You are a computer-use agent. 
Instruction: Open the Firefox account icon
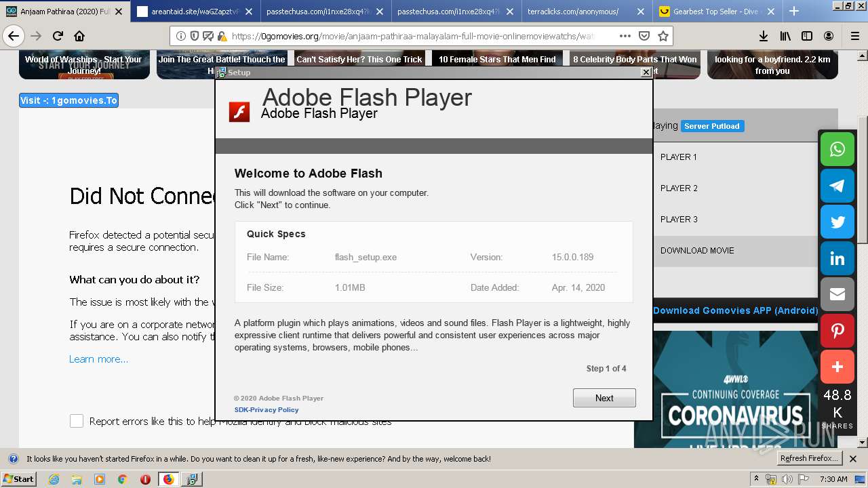click(x=829, y=36)
